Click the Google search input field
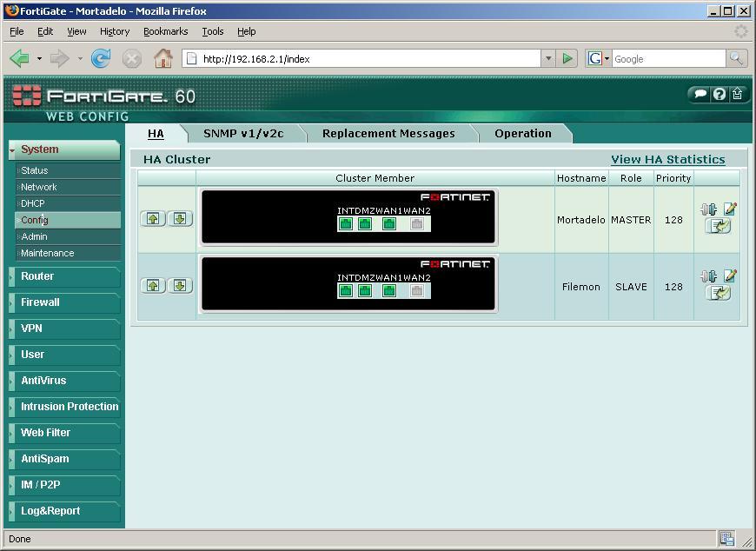The height and width of the screenshot is (551, 756). (x=669, y=59)
